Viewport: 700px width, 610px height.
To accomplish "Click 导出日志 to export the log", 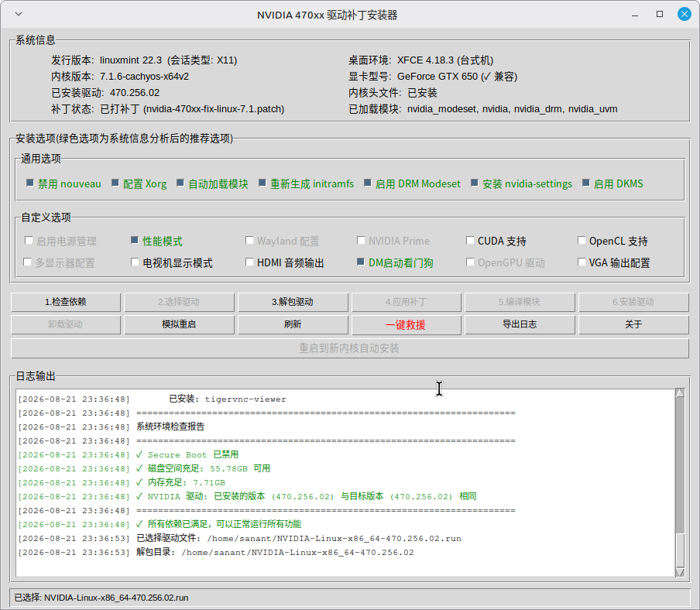I will pos(520,324).
